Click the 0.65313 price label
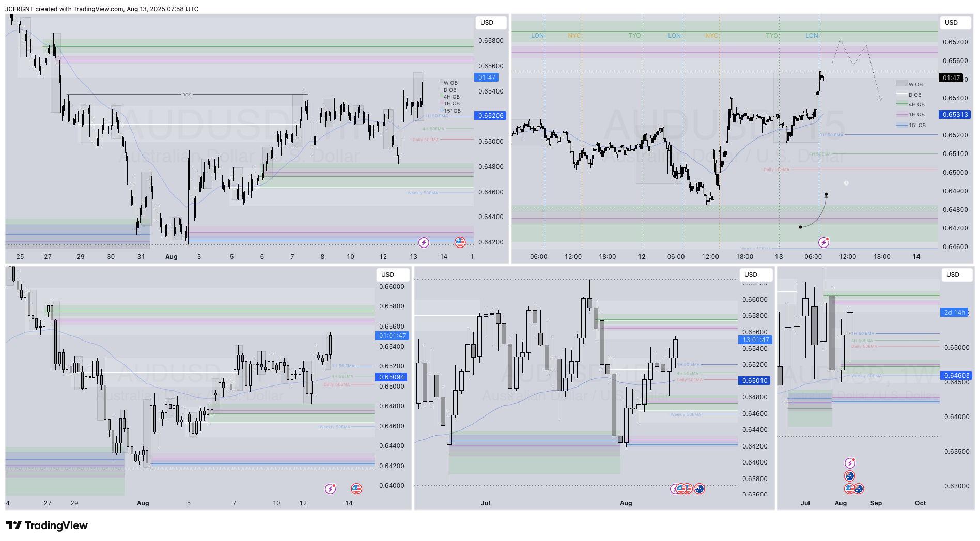Viewport: 980px width, 541px height. point(955,115)
